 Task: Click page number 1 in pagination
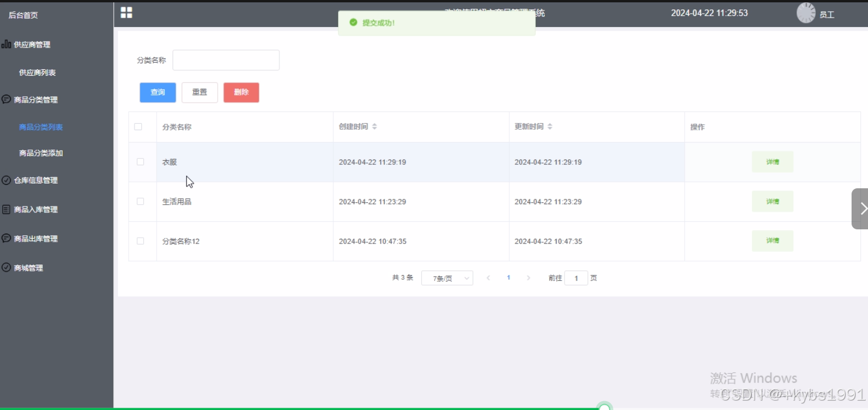coord(508,278)
